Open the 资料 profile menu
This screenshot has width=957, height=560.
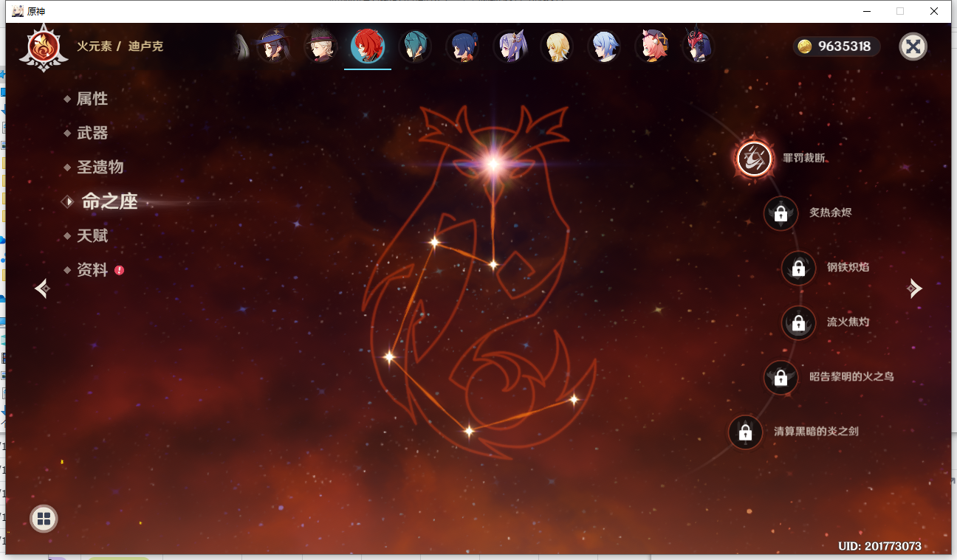click(x=93, y=270)
